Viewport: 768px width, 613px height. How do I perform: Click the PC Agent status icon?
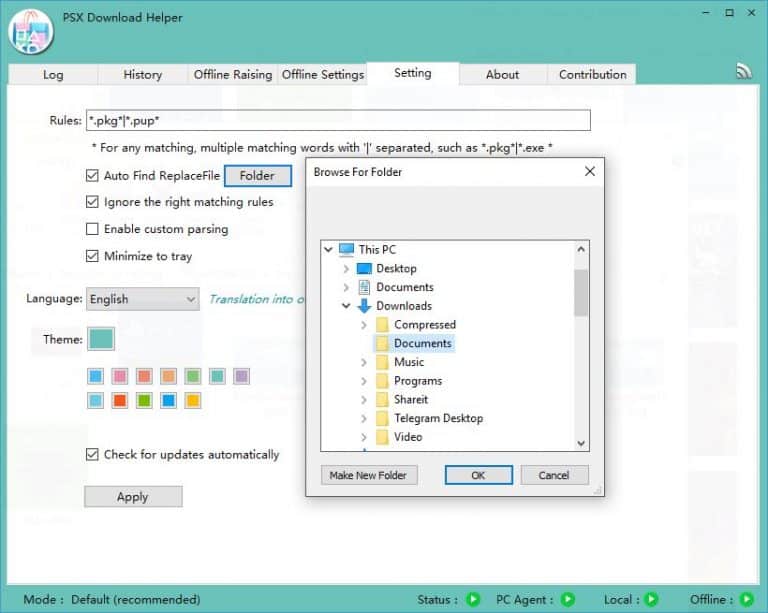(x=567, y=599)
